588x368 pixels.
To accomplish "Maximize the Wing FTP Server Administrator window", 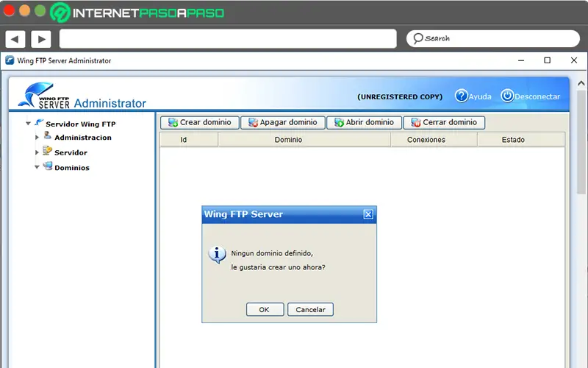I will [547, 60].
